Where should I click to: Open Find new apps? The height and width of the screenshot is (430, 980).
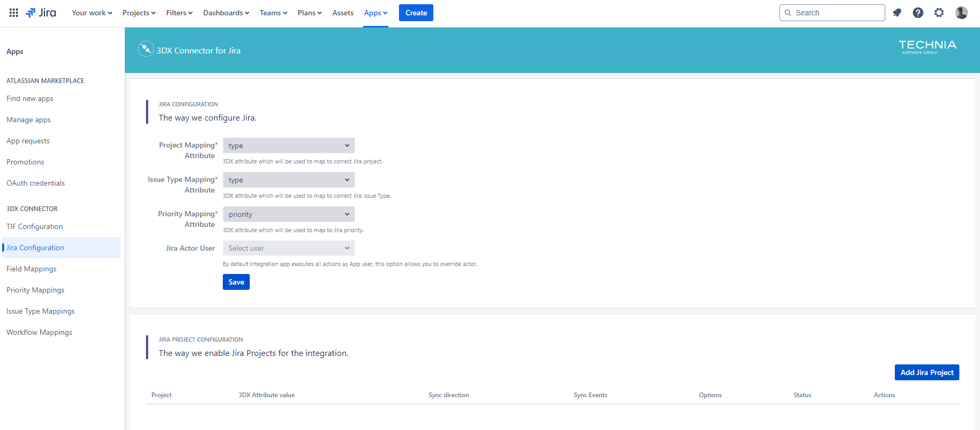30,98
